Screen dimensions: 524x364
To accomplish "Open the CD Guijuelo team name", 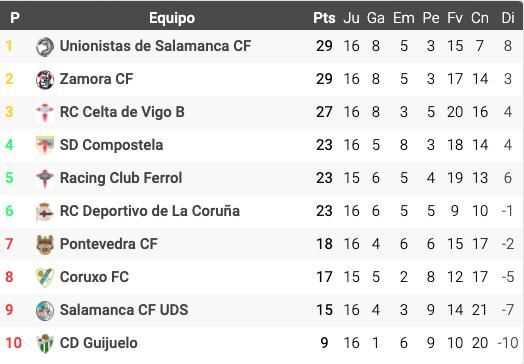I will [x=99, y=343].
